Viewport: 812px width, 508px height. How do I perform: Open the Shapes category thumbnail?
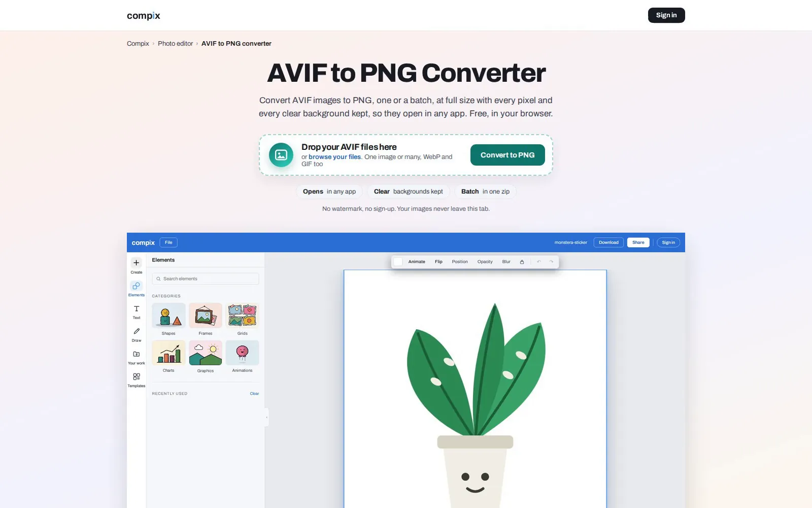[x=168, y=315]
